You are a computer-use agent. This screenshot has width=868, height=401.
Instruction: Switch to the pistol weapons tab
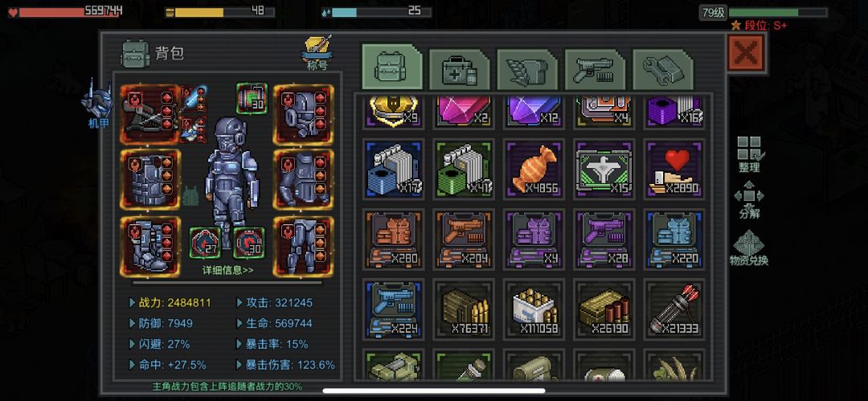click(x=595, y=69)
